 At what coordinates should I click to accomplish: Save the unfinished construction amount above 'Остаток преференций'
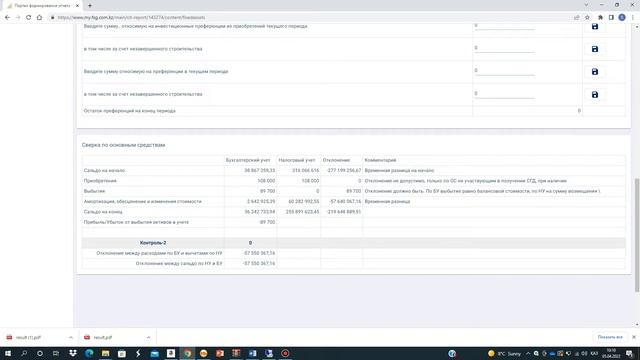pos(595,94)
